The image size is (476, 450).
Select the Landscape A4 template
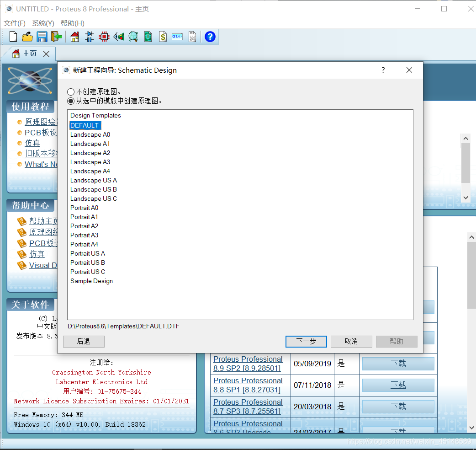coord(90,171)
